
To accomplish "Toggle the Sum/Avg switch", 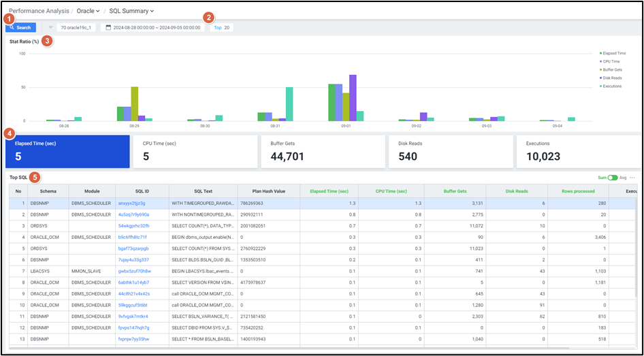I will (613, 178).
